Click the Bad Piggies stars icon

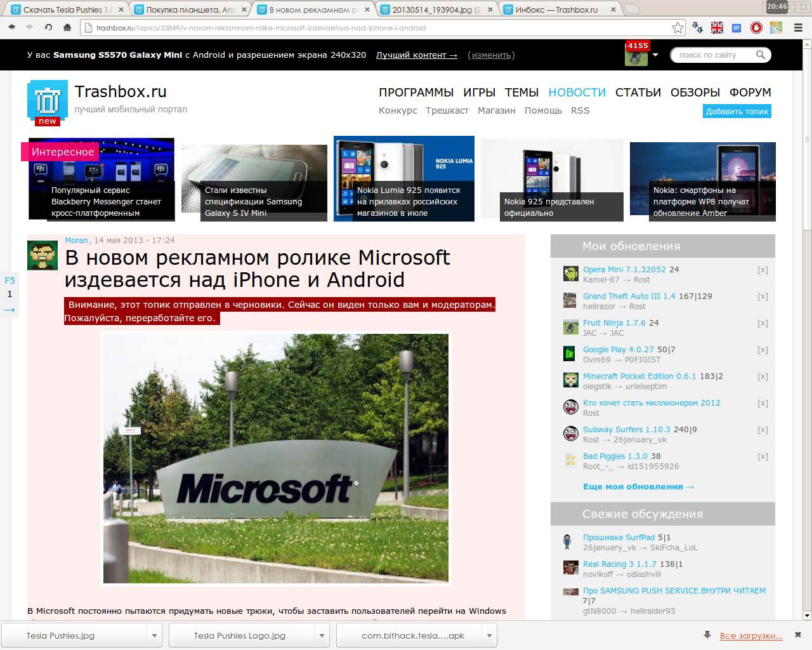(x=570, y=460)
